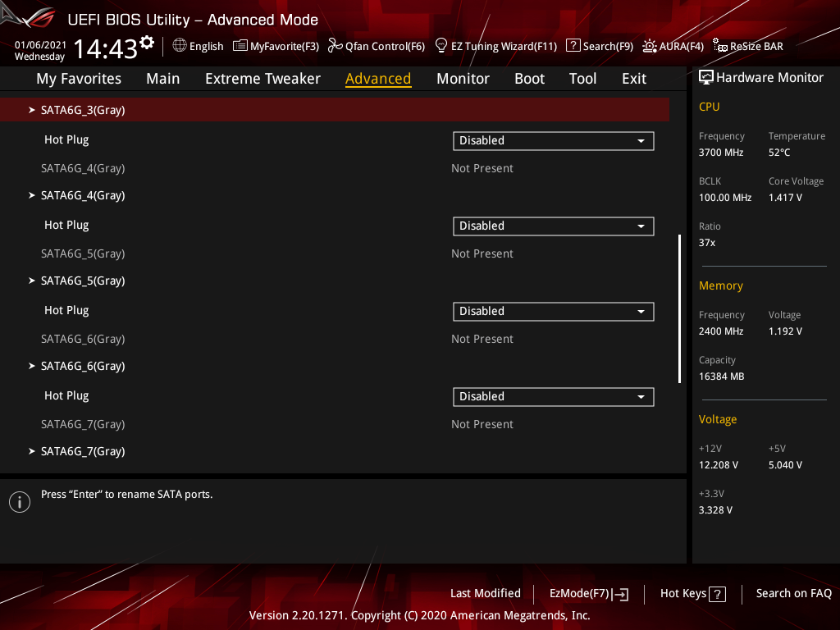The image size is (840, 630).
Task: Open the Boot tab
Action: 529,79
